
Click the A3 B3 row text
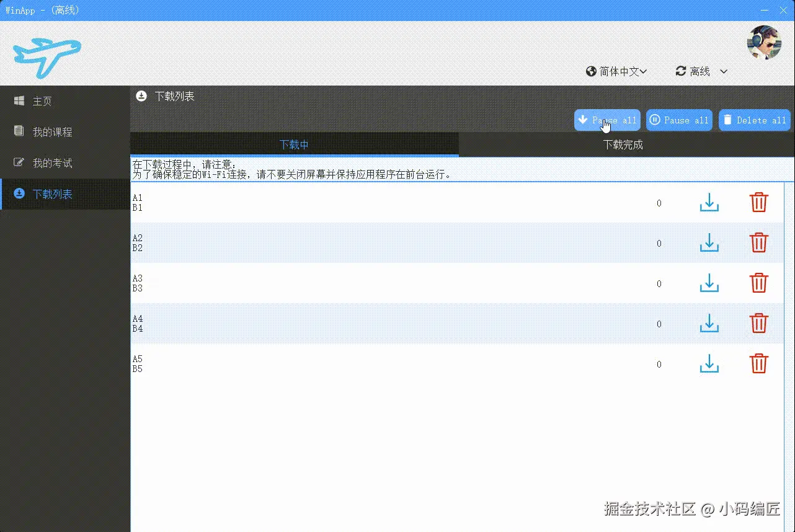(x=138, y=283)
